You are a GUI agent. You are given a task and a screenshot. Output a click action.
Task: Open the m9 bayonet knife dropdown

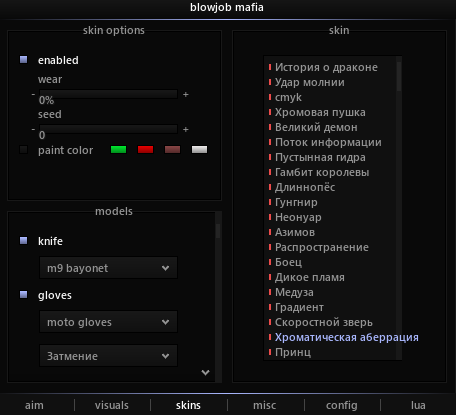pyautogui.click(x=108, y=268)
